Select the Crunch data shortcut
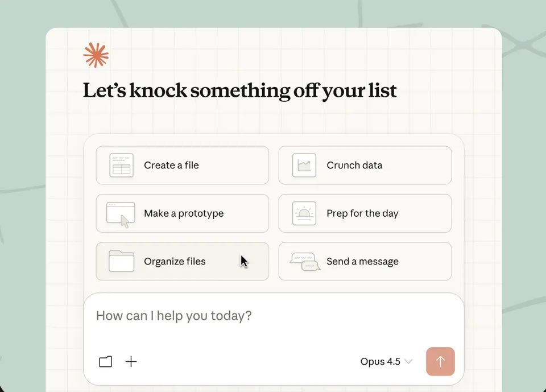 click(365, 165)
